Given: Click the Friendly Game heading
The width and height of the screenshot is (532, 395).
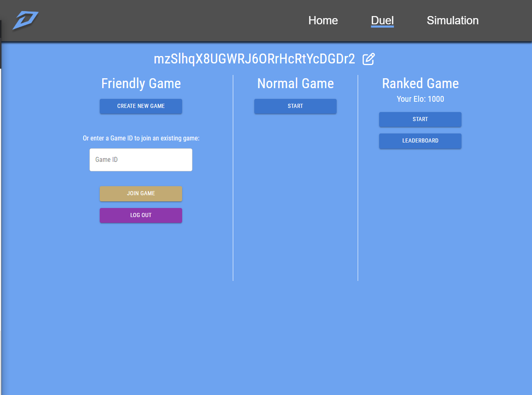Looking at the screenshot, I should [x=141, y=83].
